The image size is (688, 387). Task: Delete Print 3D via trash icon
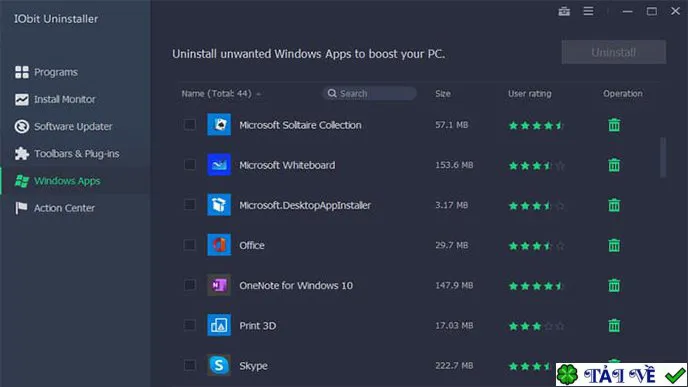(x=614, y=326)
